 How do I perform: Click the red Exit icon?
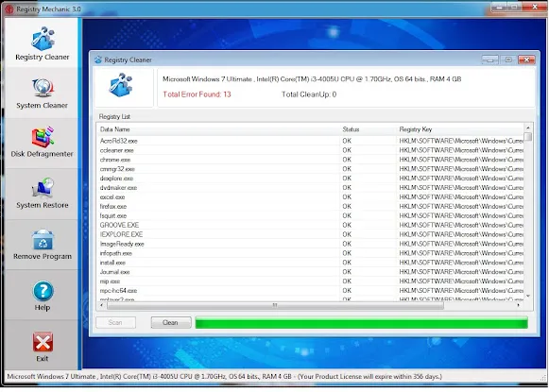click(x=43, y=342)
